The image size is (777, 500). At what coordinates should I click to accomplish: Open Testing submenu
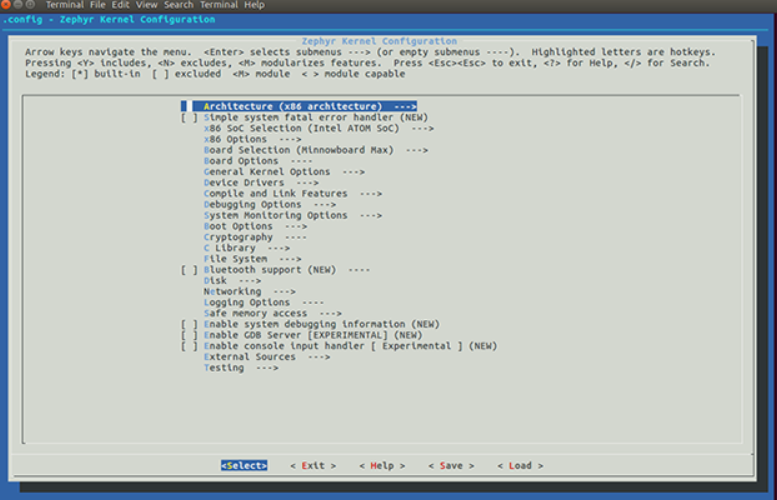[241, 368]
